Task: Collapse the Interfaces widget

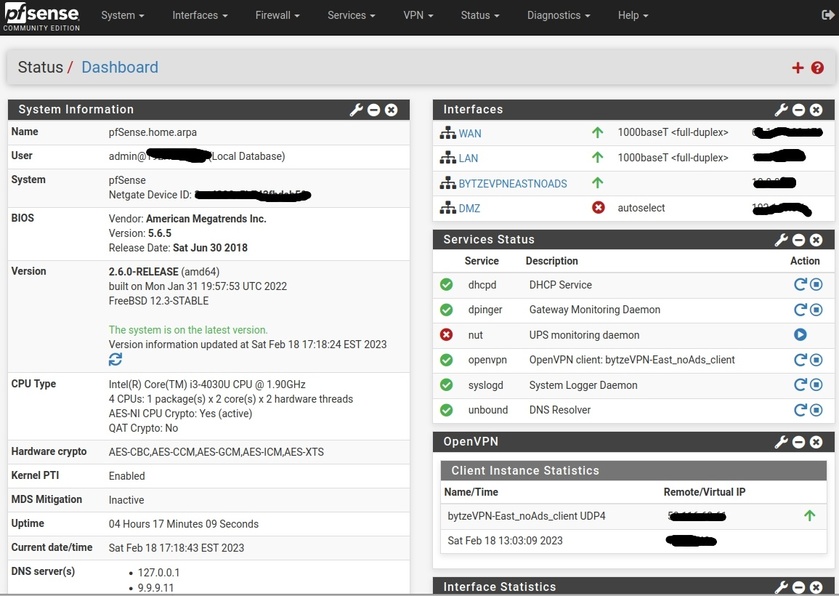Action: tap(798, 110)
